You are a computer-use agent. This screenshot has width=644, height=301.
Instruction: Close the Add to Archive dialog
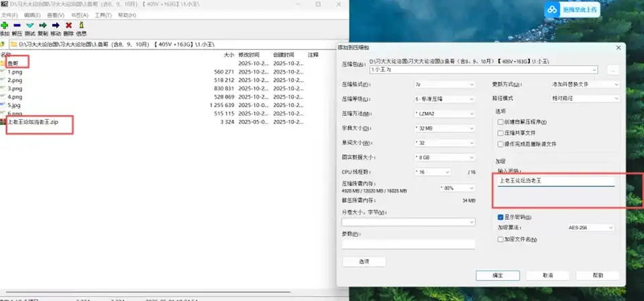click(x=619, y=48)
